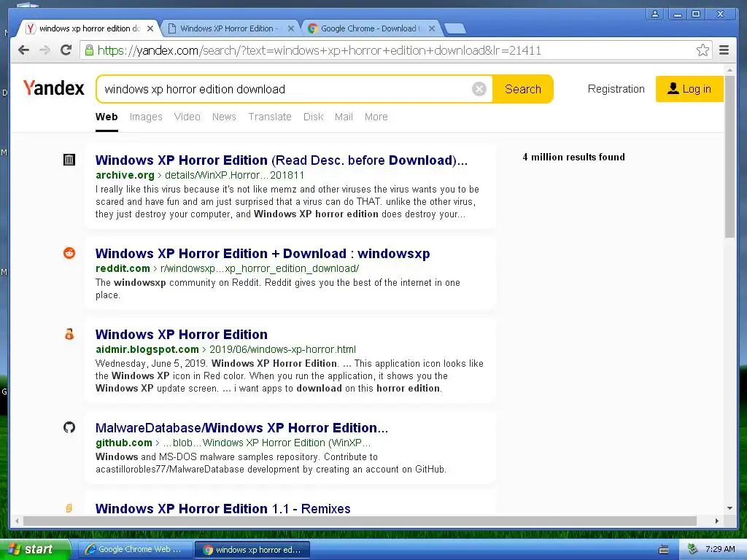
Task: Click the 4 million results found text
Action: [x=573, y=157]
